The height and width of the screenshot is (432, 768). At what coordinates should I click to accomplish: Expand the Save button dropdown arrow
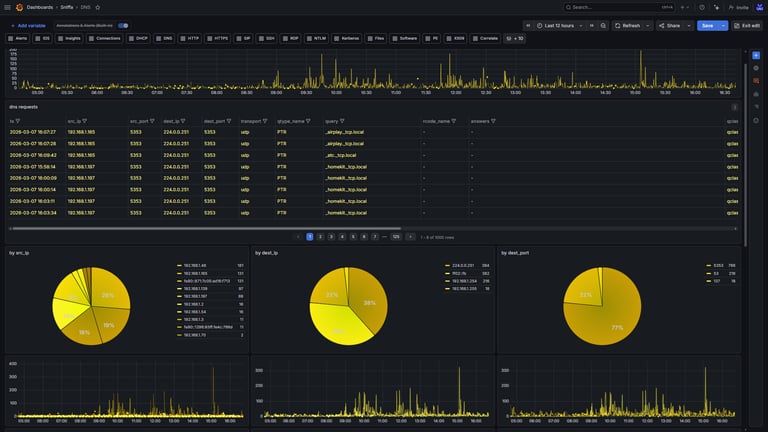tap(723, 25)
